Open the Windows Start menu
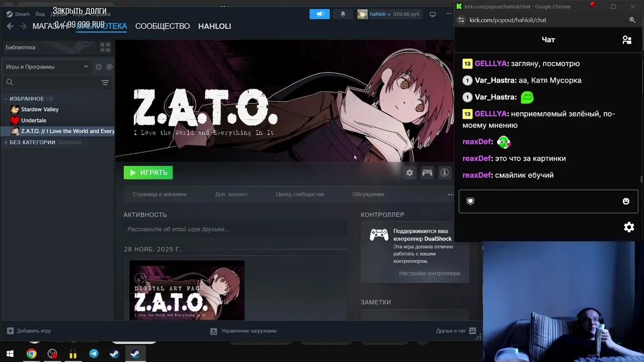Viewport: 644px width, 362px height. coord(10,353)
